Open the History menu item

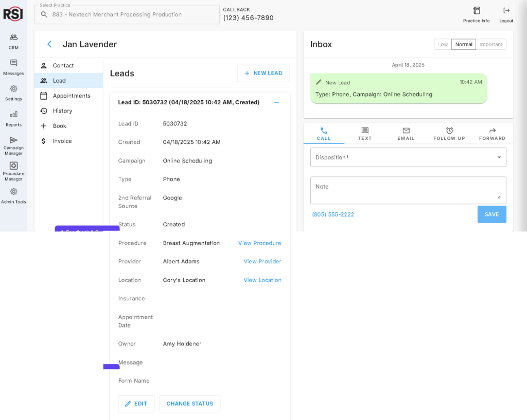click(x=68, y=111)
